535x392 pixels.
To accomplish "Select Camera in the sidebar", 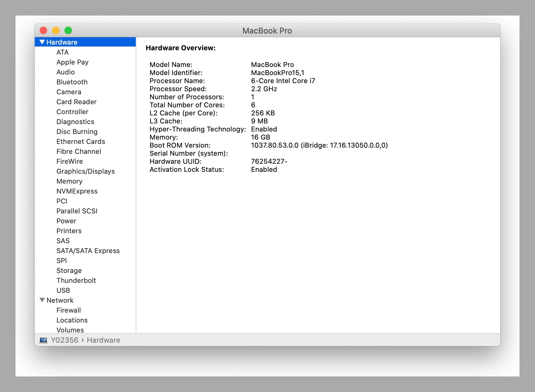I will tap(69, 92).
